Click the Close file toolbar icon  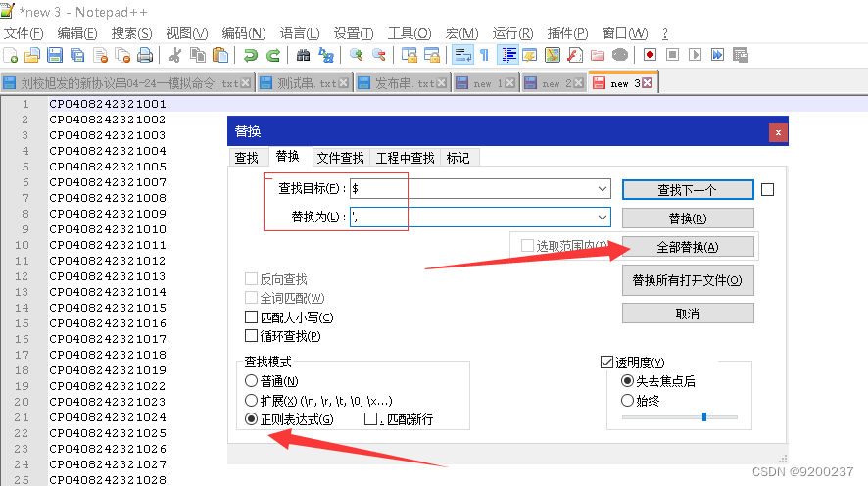tap(100, 55)
